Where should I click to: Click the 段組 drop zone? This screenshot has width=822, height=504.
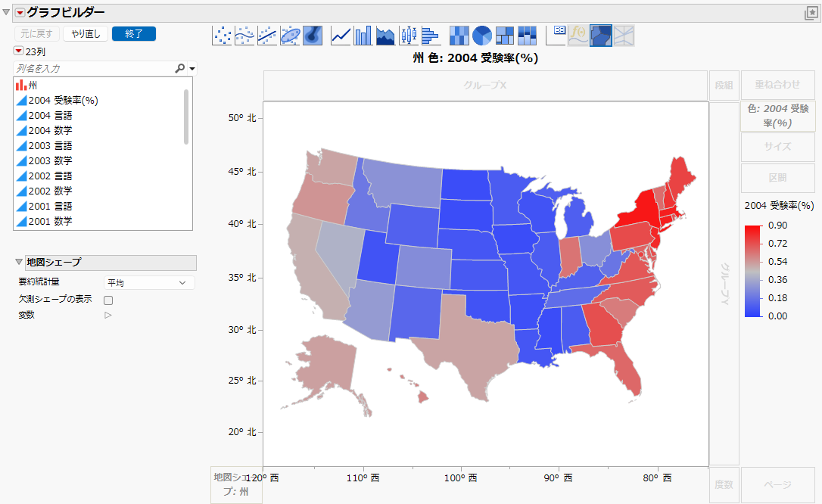(724, 85)
